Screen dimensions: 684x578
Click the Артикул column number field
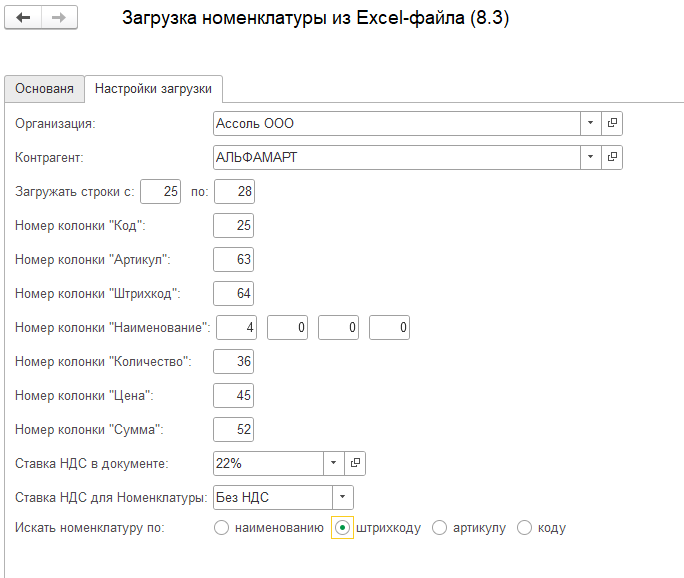tap(233, 260)
